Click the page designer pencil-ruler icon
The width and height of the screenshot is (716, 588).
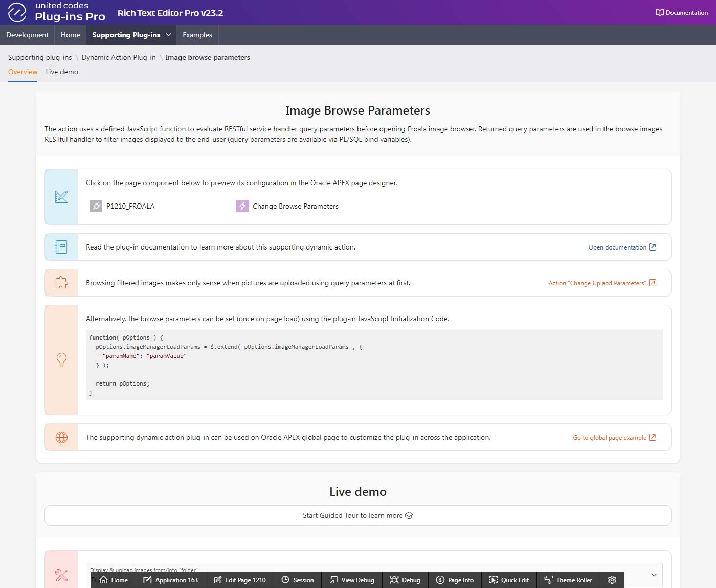pyautogui.click(x=61, y=197)
